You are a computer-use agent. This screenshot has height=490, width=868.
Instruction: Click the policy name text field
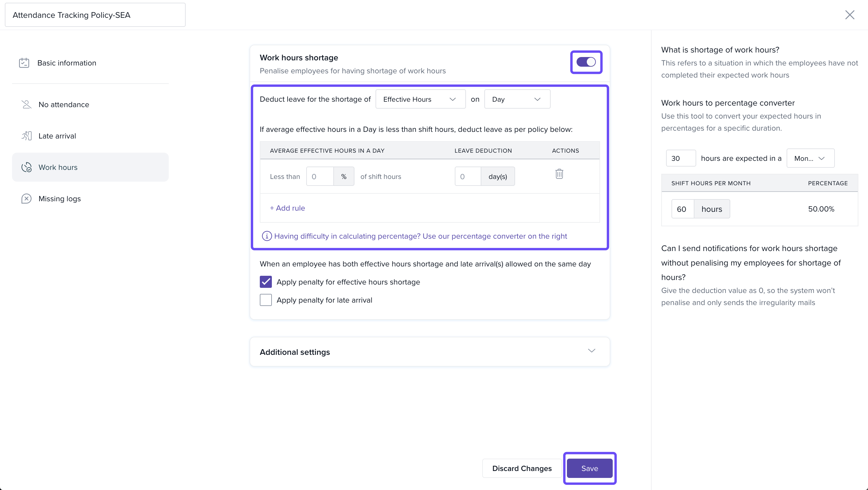[x=95, y=15]
